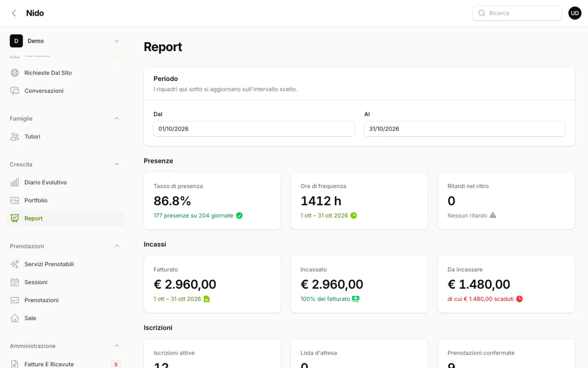Click the 86.8% presence rate value
The image size is (588, 368).
(x=172, y=201)
